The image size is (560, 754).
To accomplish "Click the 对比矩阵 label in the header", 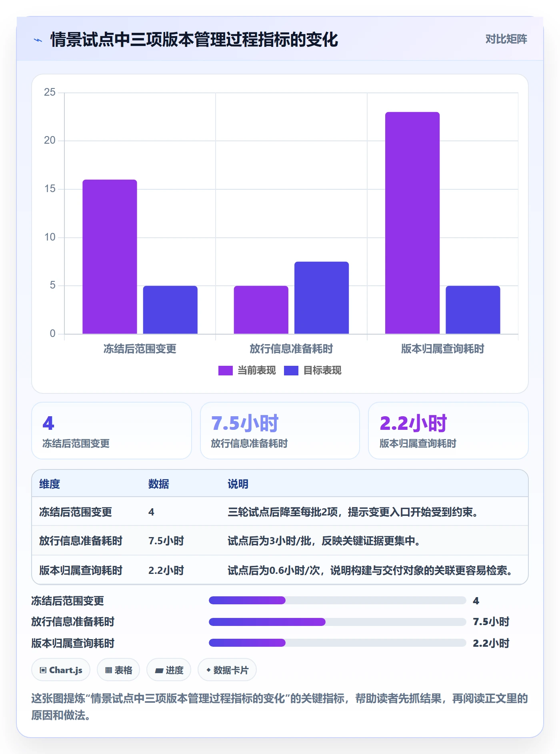I will tap(506, 39).
